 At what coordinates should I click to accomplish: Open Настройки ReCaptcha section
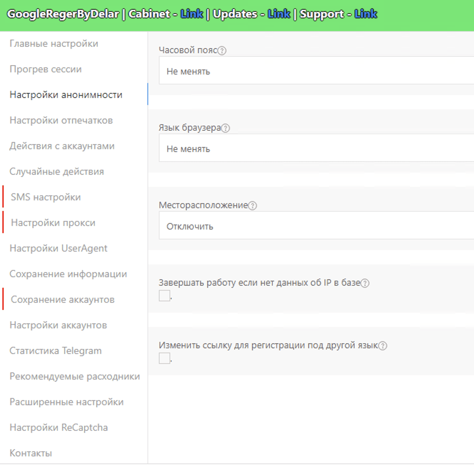tap(59, 428)
